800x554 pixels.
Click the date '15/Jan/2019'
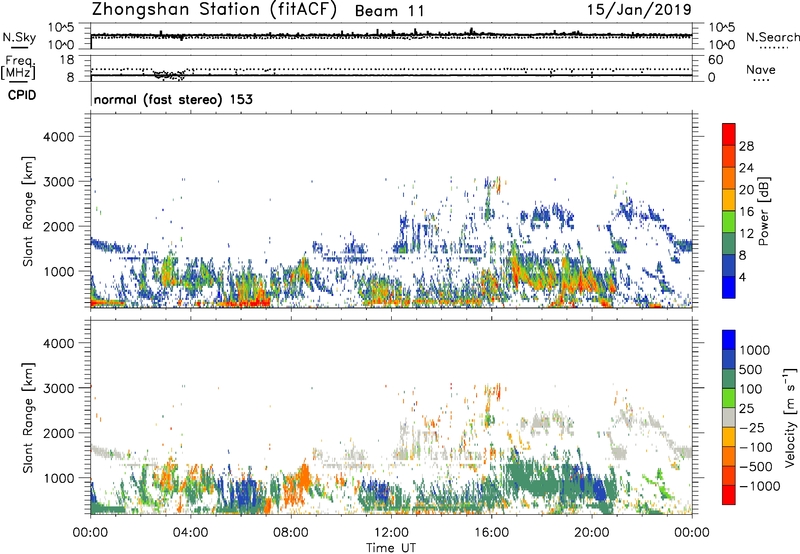639,10
